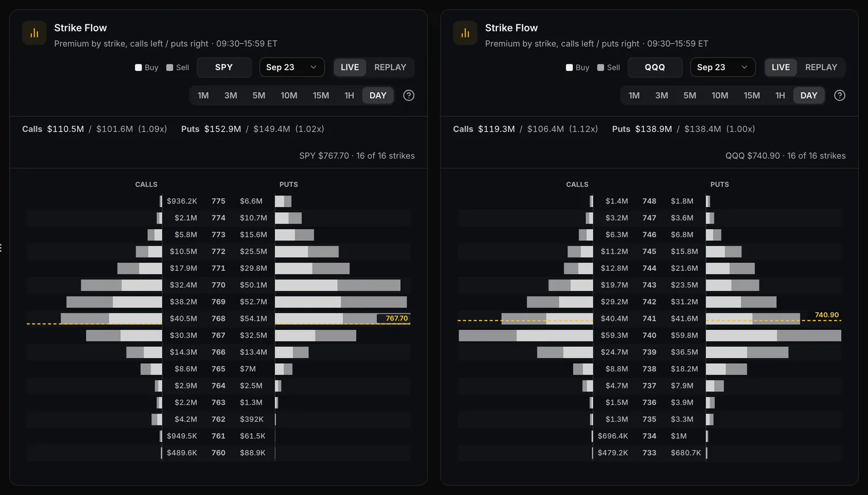Select 1H interval in SPY panel

pos(349,96)
